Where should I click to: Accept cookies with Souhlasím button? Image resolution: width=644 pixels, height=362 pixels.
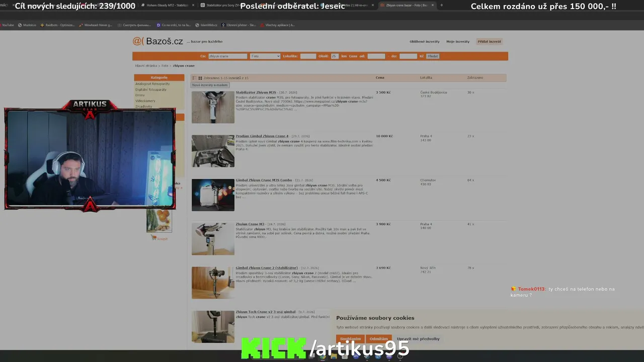(x=350, y=339)
